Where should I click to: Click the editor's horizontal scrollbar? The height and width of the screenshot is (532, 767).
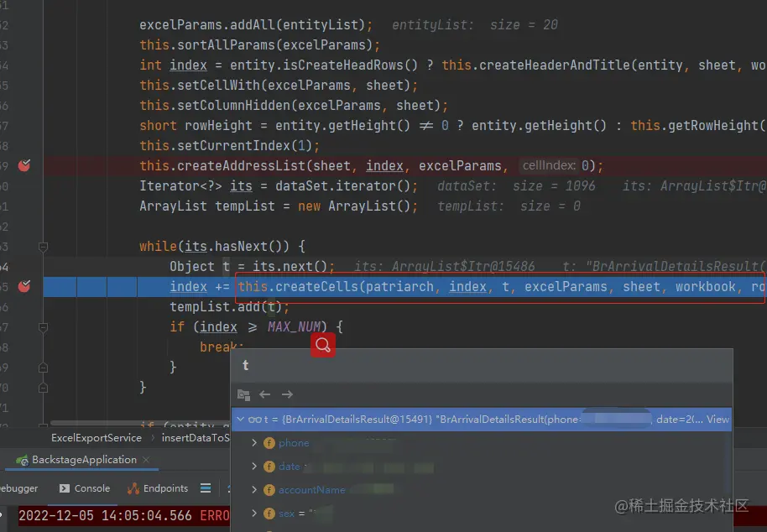tap(141, 424)
